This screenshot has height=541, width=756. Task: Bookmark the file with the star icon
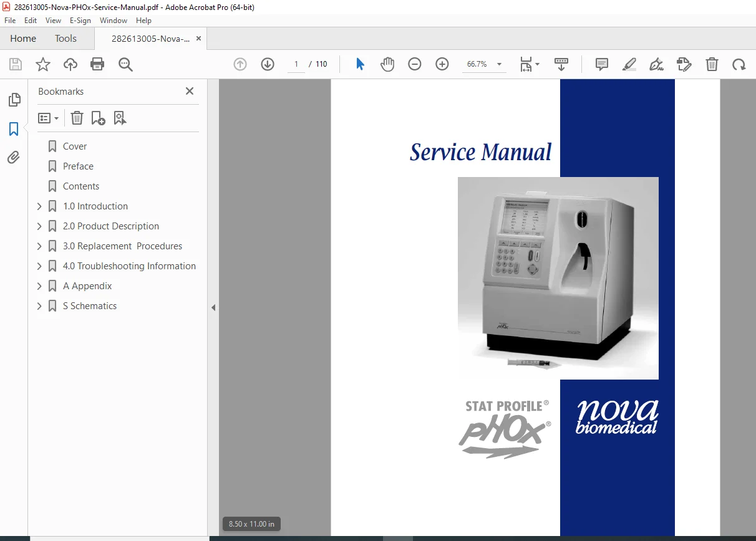coord(43,64)
